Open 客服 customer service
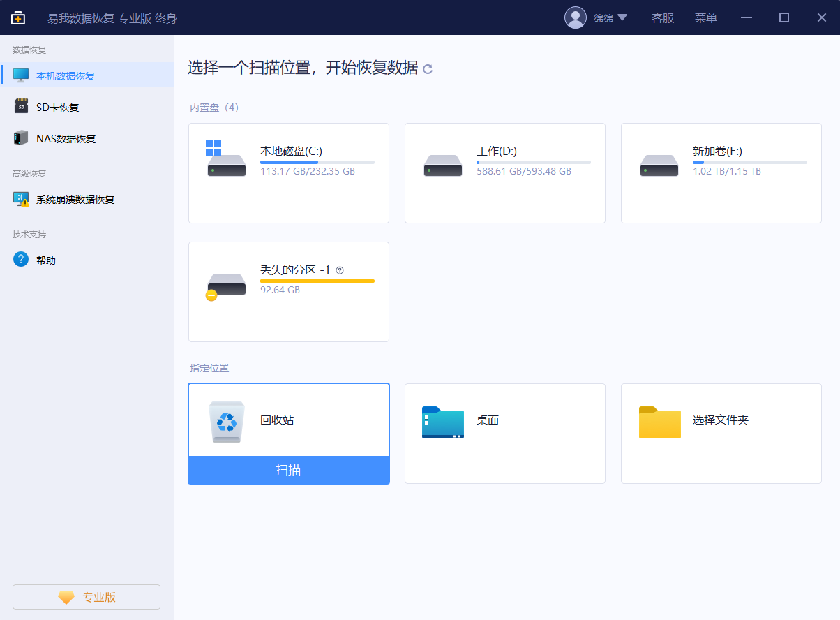Viewport: 840px width, 620px height. tap(662, 17)
